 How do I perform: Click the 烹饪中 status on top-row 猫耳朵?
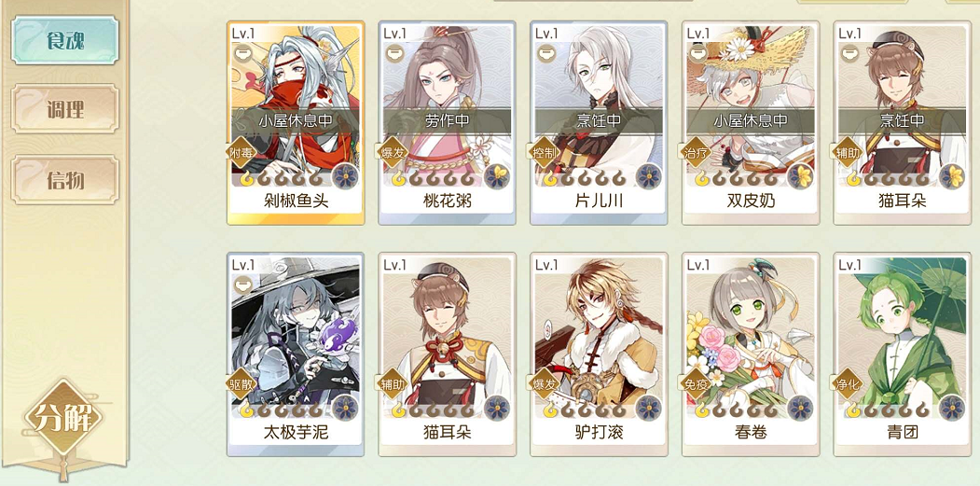tap(903, 120)
